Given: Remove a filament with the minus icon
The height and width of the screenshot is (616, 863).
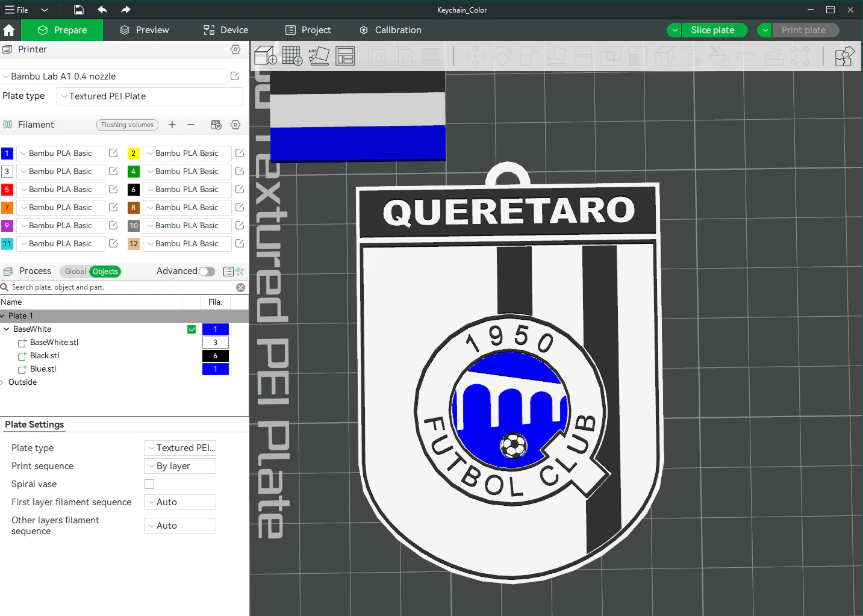Looking at the screenshot, I should (x=191, y=125).
